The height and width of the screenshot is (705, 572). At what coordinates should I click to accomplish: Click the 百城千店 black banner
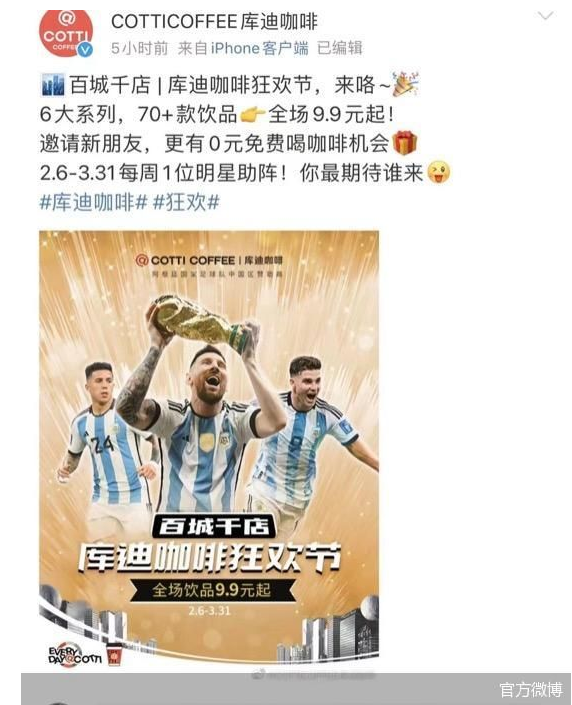point(213,527)
